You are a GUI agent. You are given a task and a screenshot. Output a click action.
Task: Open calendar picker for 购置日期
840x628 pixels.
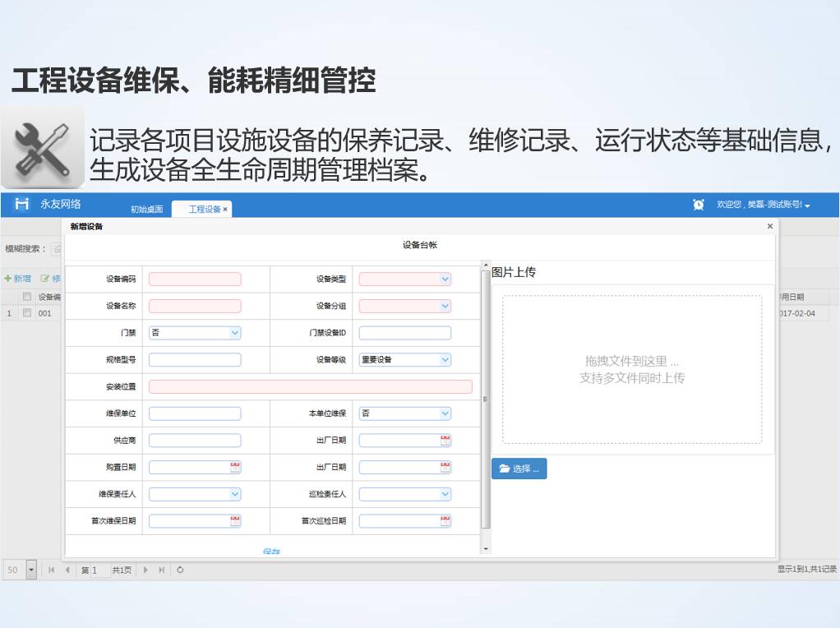click(235, 468)
